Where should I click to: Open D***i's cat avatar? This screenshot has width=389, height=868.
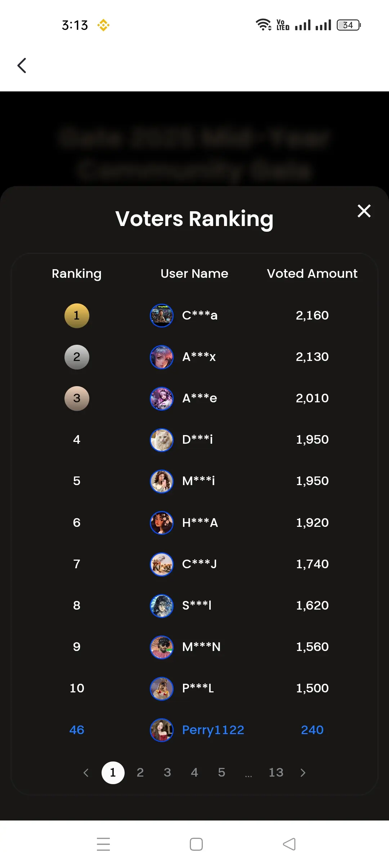tap(162, 440)
